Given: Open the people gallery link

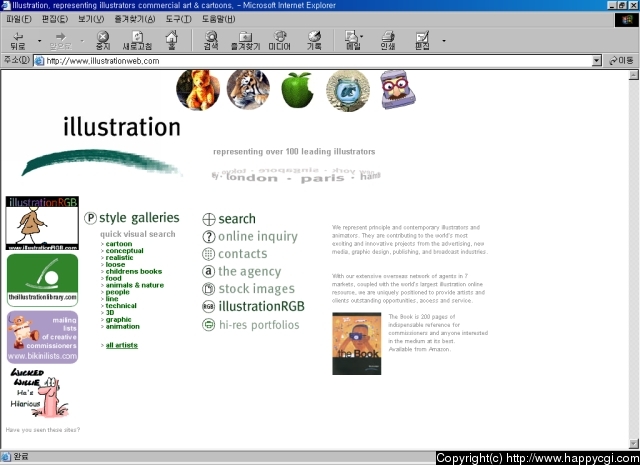Looking at the screenshot, I should pos(118,292).
